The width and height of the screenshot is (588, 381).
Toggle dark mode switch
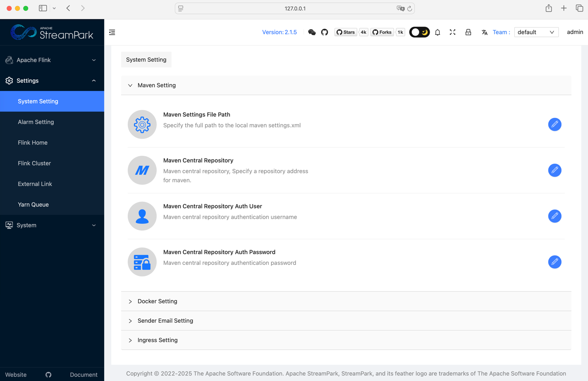click(419, 32)
